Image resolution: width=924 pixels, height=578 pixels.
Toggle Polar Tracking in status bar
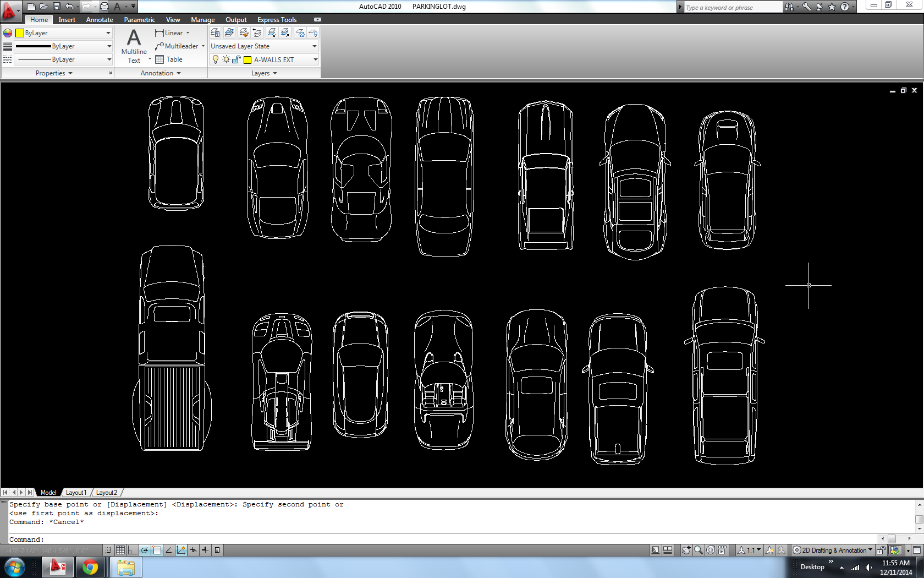coord(145,550)
